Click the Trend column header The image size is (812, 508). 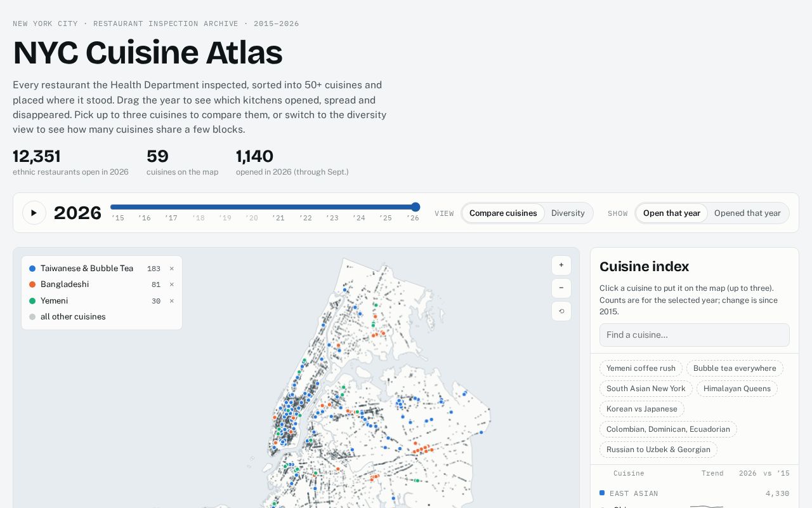(712, 473)
